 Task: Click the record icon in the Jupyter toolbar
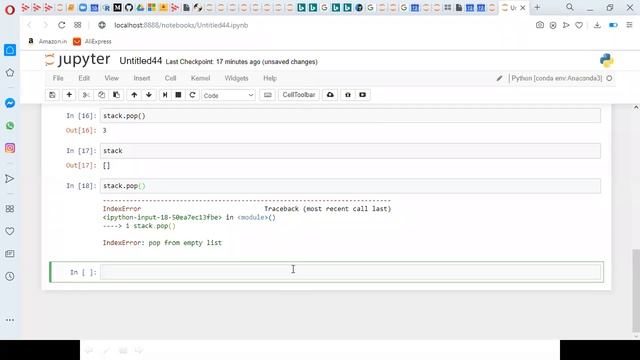click(x=362, y=95)
